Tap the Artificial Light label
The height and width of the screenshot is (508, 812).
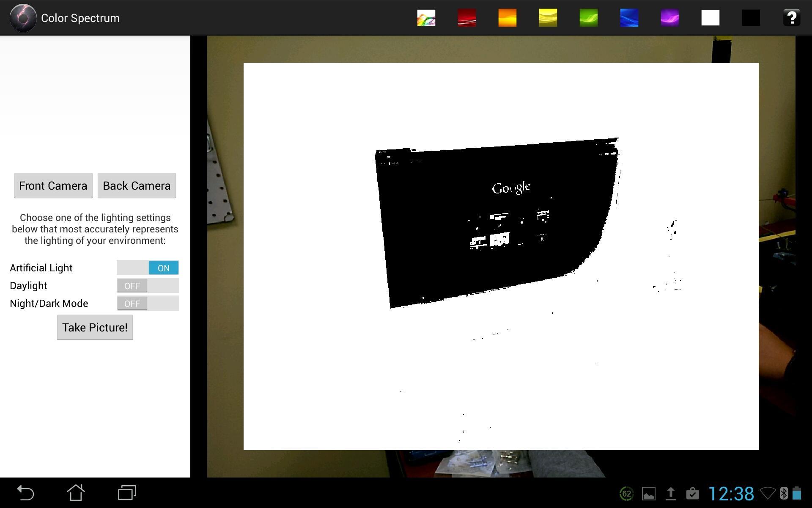click(41, 268)
